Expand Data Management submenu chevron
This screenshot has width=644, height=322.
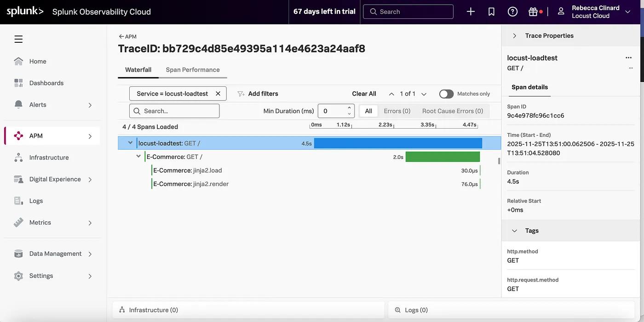[x=90, y=254]
